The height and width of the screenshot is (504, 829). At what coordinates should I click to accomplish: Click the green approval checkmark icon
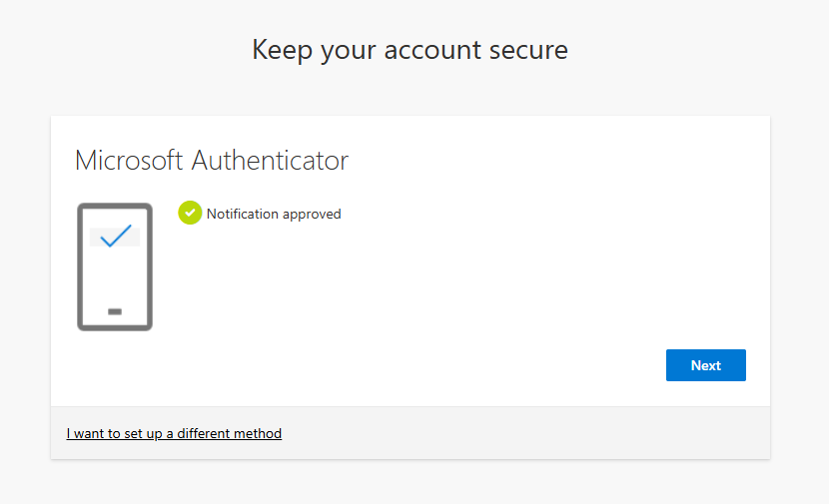(x=190, y=213)
